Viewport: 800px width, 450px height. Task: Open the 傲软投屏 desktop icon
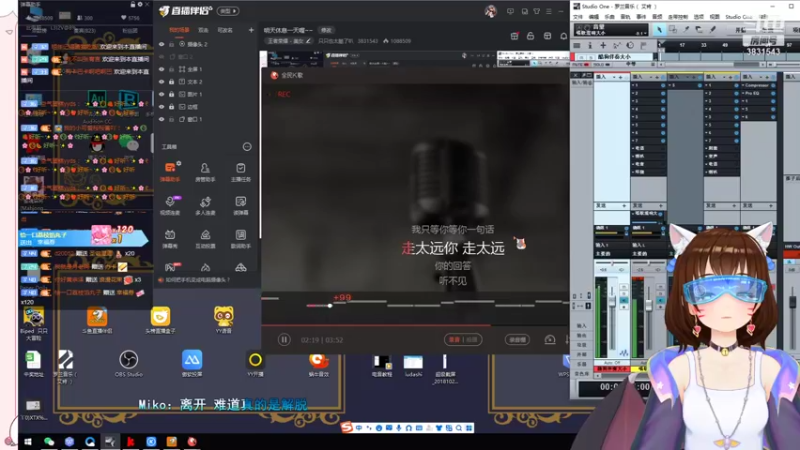coord(192,364)
